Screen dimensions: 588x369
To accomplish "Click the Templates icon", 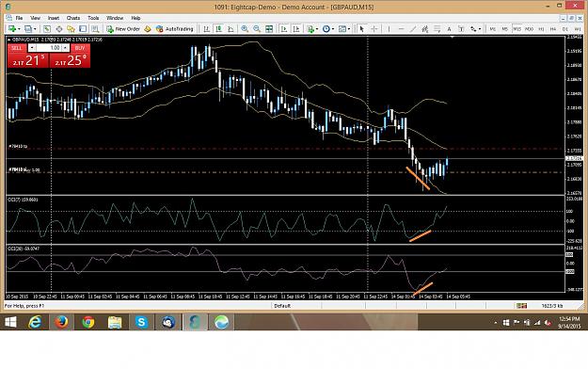I will pos(342,29).
